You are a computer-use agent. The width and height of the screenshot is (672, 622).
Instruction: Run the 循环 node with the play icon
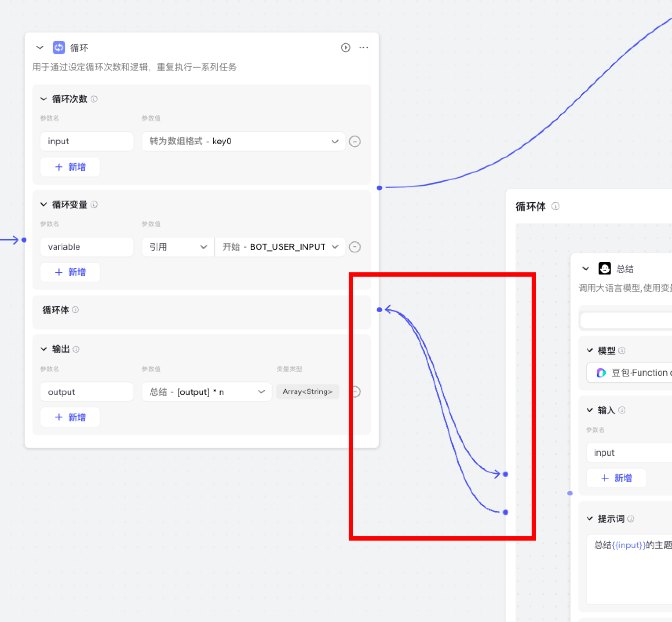coord(346,48)
